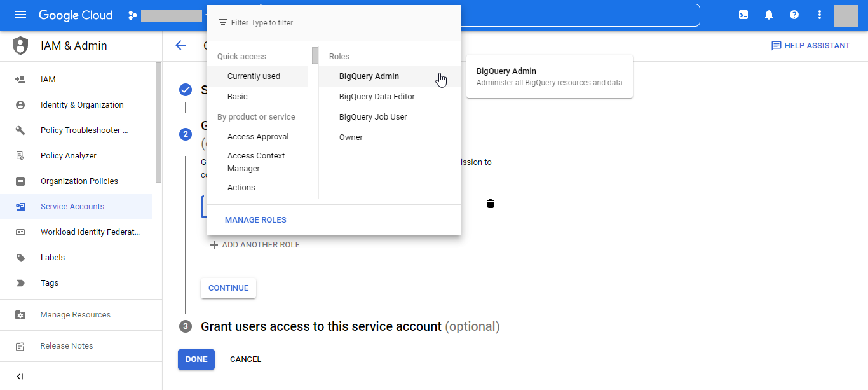
Task: Click the Manage Roles link
Action: [x=255, y=220]
